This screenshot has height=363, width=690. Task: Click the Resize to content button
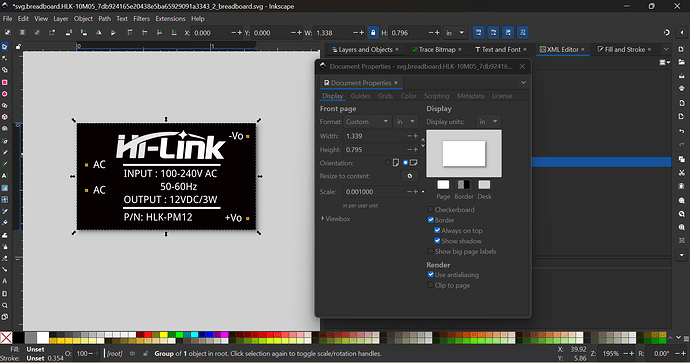(410, 176)
